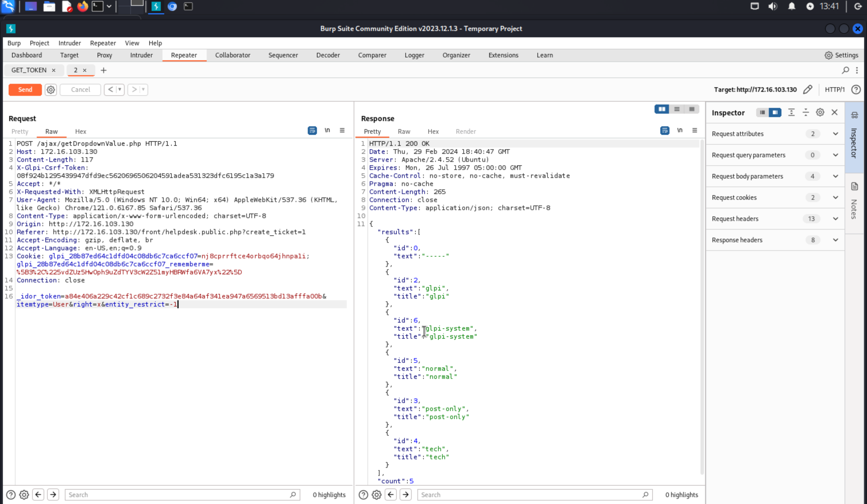This screenshot has width=867, height=504.
Task: Open Inspector side tab icon
Action: pyautogui.click(x=855, y=115)
